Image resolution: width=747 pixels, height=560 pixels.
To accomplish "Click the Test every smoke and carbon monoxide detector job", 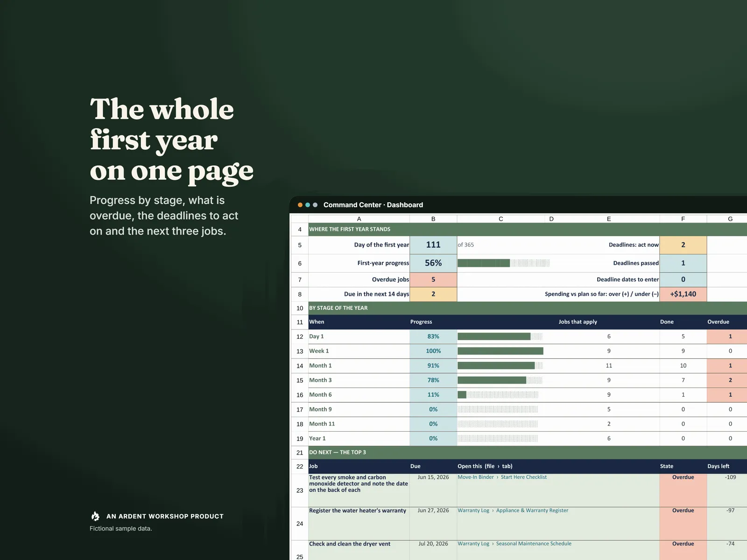I will coord(359,483).
